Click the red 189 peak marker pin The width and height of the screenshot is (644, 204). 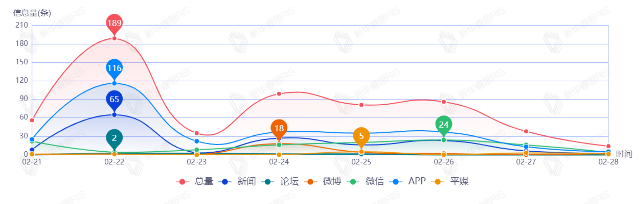114,23
